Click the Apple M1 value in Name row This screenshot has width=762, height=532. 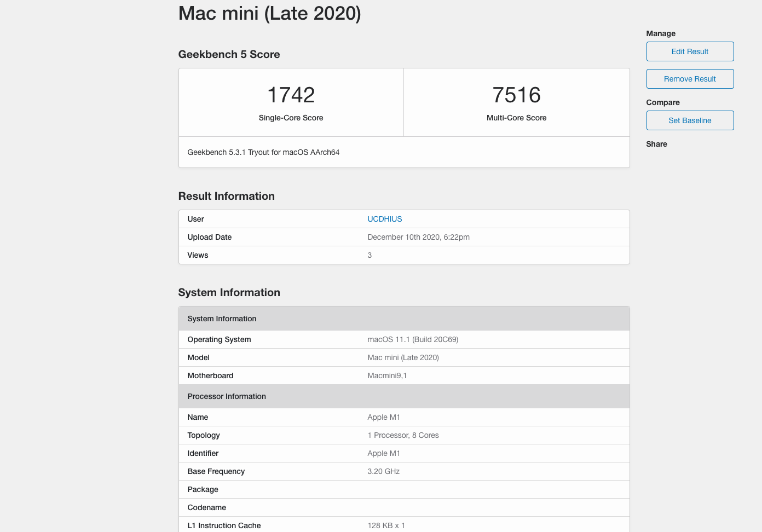[384, 417]
